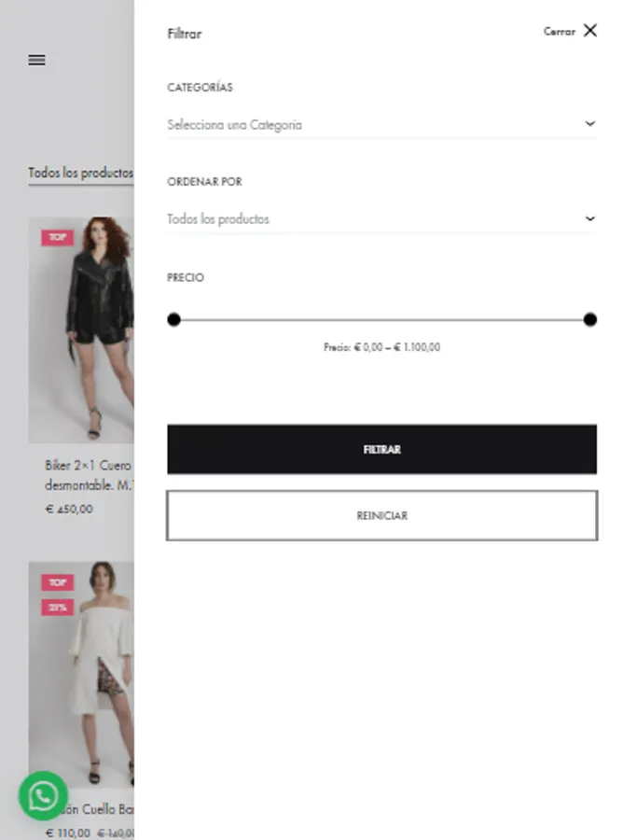Click the middle of the price range track
623x840 pixels.
pyautogui.click(x=381, y=320)
